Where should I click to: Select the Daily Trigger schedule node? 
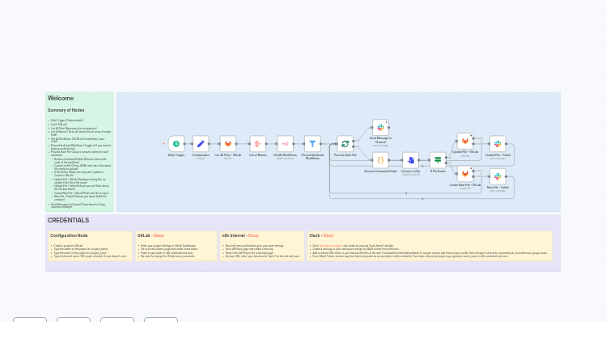(176, 144)
